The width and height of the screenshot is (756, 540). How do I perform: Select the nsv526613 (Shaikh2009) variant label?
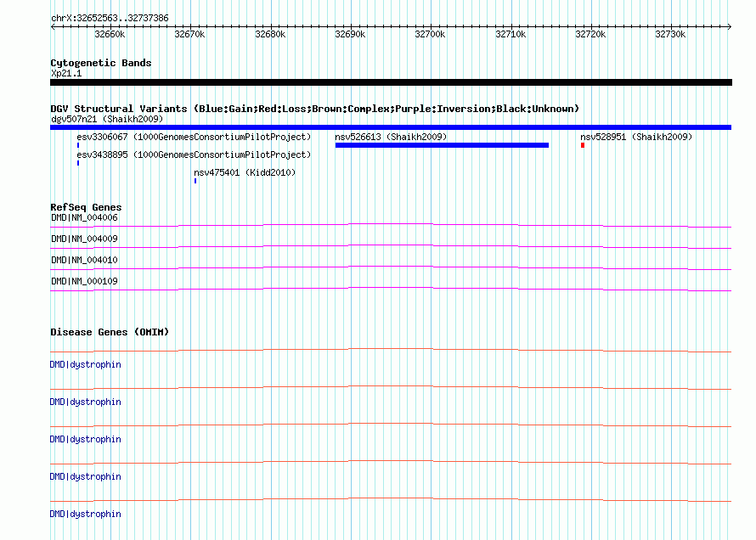pyautogui.click(x=391, y=137)
